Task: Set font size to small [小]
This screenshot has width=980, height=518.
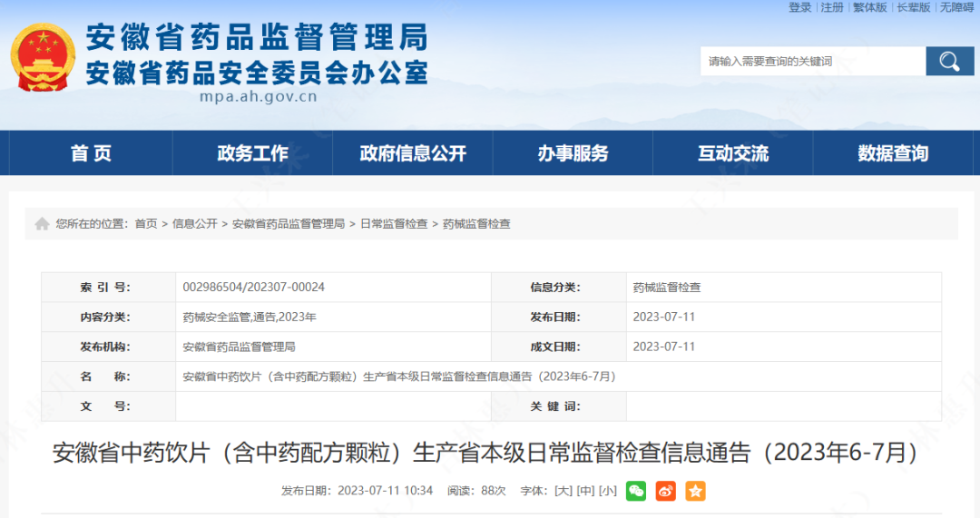Action: pos(607,491)
